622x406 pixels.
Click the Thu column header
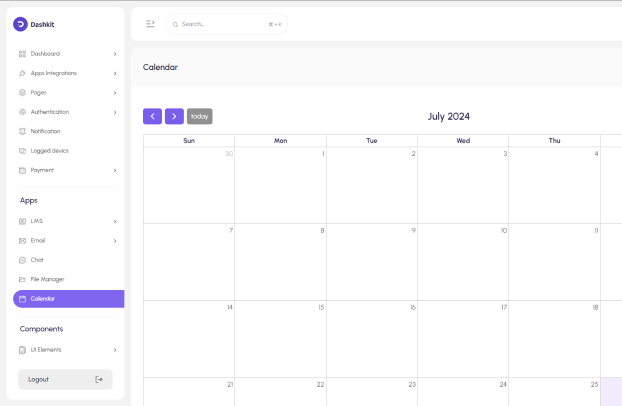pyautogui.click(x=555, y=140)
